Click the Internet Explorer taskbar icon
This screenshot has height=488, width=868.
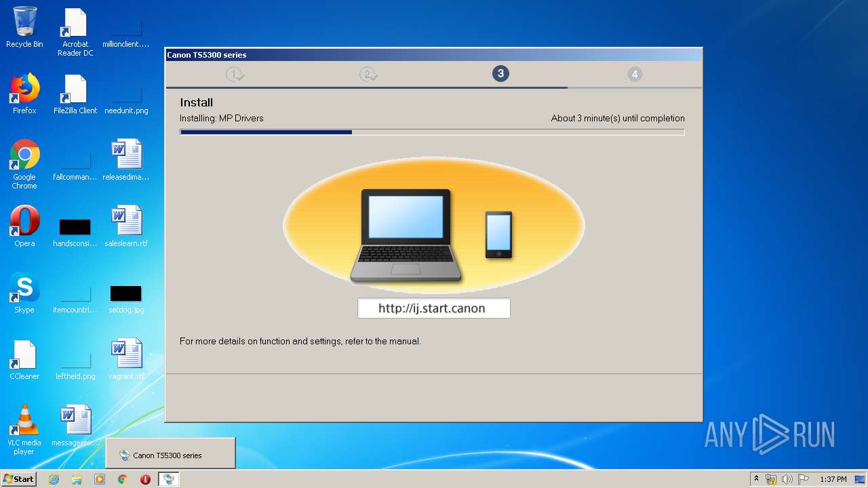(54, 479)
